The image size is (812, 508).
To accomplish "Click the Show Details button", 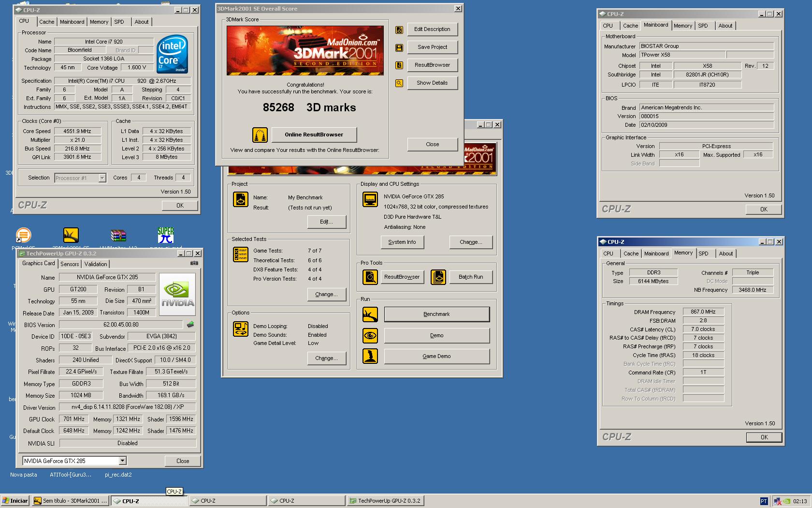I will (433, 83).
